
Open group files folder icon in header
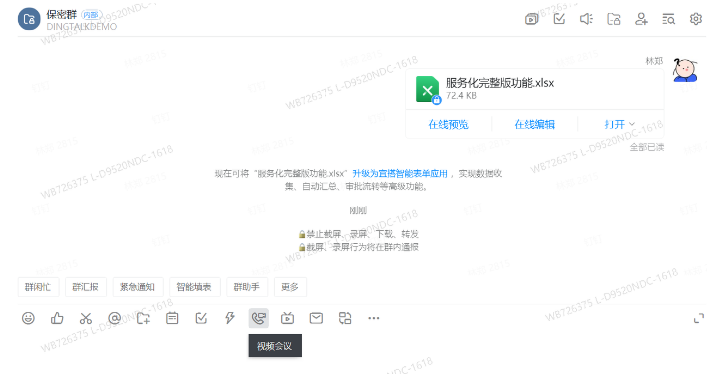tap(614, 19)
